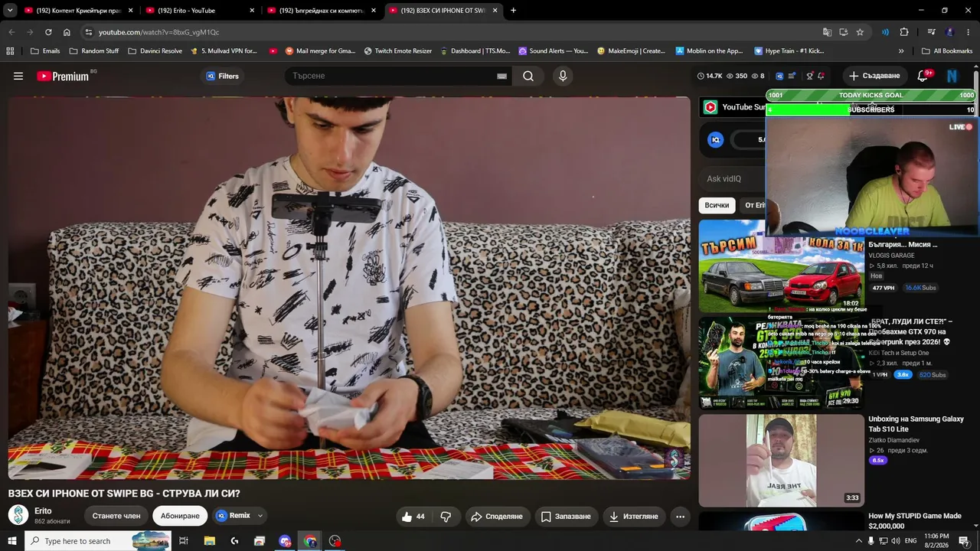Reload the current page
The height and width of the screenshot is (551, 980).
click(x=48, y=32)
